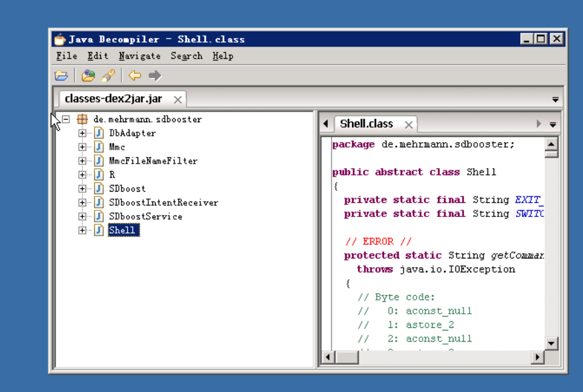The image size is (583, 392).
Task: Click the MmcFileNameFilter class file icon
Action: coord(99,161)
